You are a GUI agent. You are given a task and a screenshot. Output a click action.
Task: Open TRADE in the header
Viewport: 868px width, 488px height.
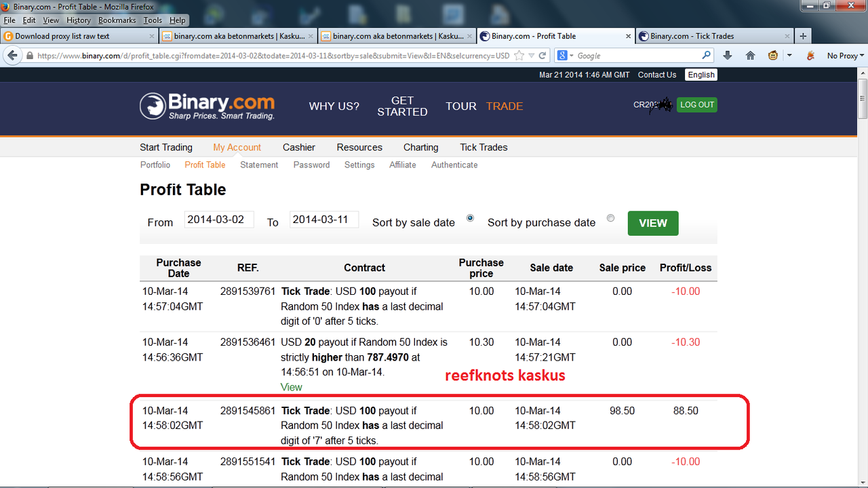pos(505,106)
